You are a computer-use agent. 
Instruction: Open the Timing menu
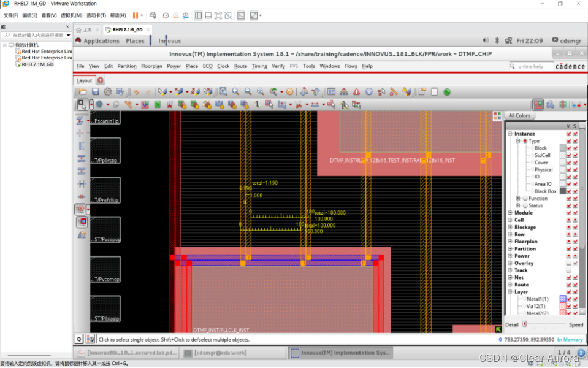259,66
